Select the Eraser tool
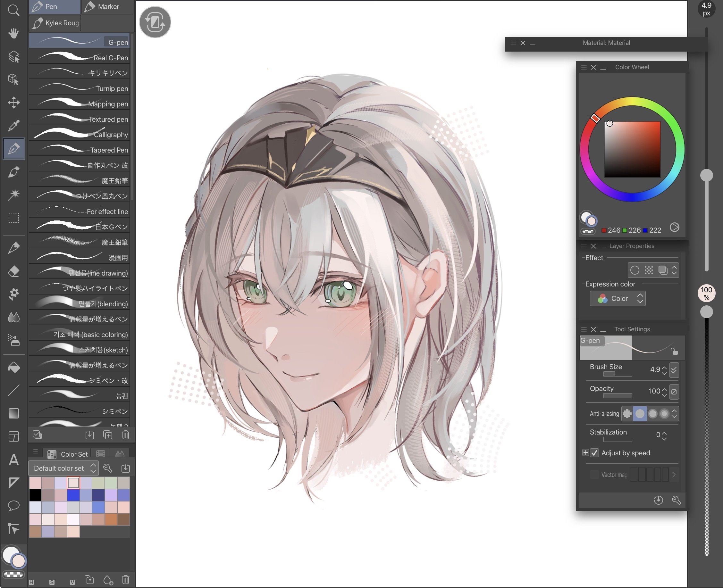 [x=13, y=271]
